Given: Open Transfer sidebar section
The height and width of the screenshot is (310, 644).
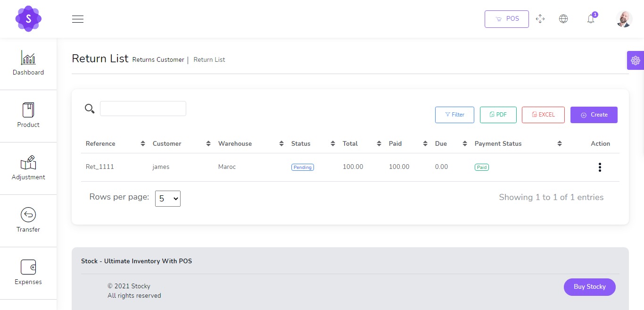Looking at the screenshot, I should coord(28,221).
